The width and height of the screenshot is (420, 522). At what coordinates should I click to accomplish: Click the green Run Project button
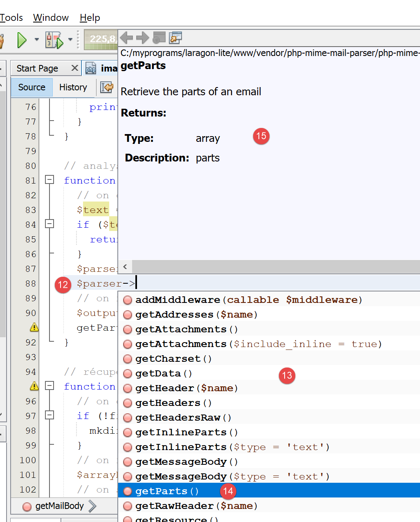pyautogui.click(x=22, y=40)
